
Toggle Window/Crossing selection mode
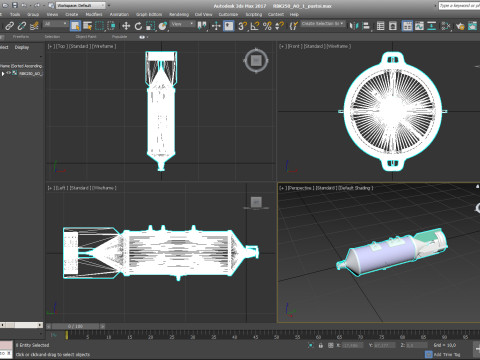tap(111, 26)
